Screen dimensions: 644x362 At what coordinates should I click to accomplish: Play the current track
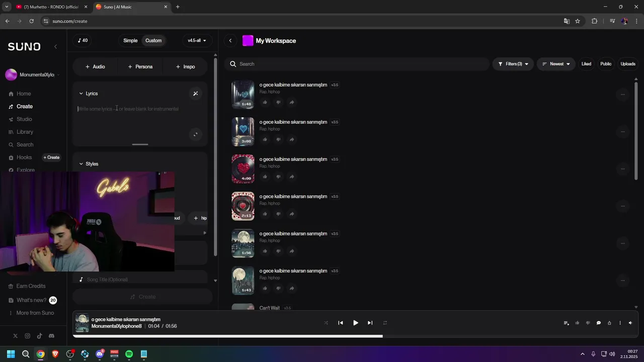tap(356, 323)
